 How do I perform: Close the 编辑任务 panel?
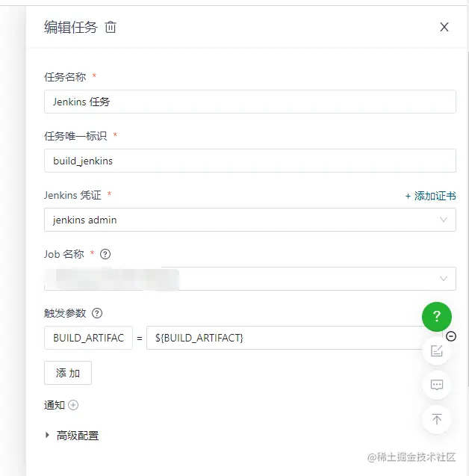(444, 27)
